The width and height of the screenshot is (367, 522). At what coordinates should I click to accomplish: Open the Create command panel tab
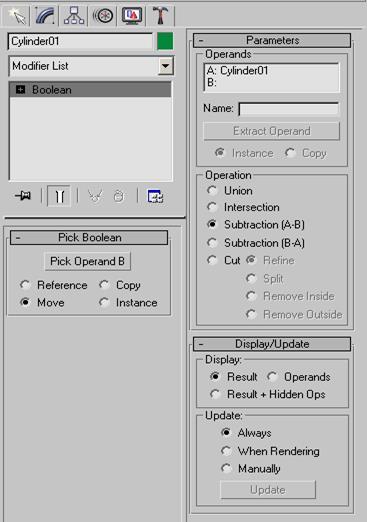tap(16, 16)
